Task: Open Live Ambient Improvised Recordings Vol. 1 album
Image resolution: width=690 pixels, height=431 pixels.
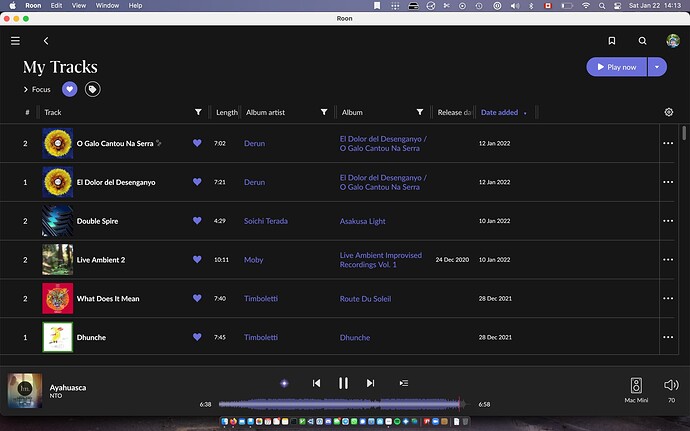Action: tap(381, 260)
